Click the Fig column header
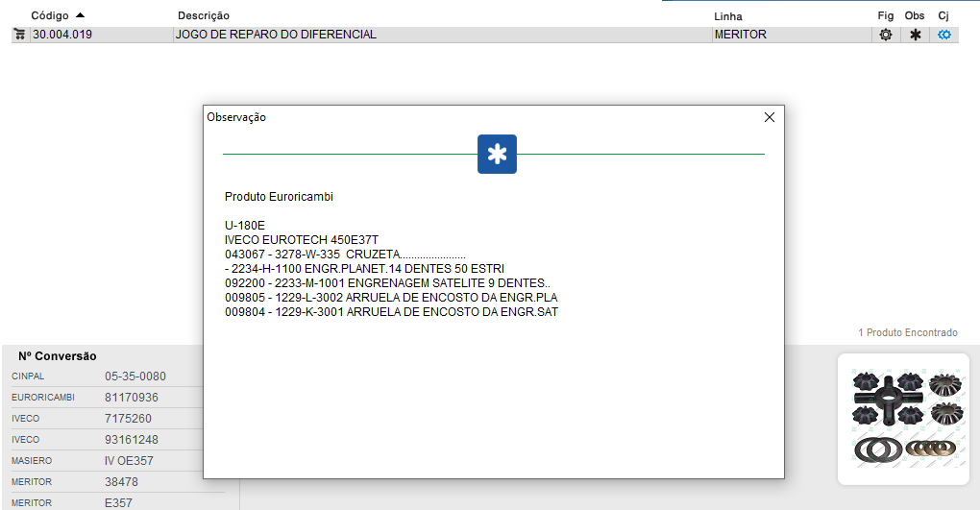The image size is (980, 510). [885, 16]
